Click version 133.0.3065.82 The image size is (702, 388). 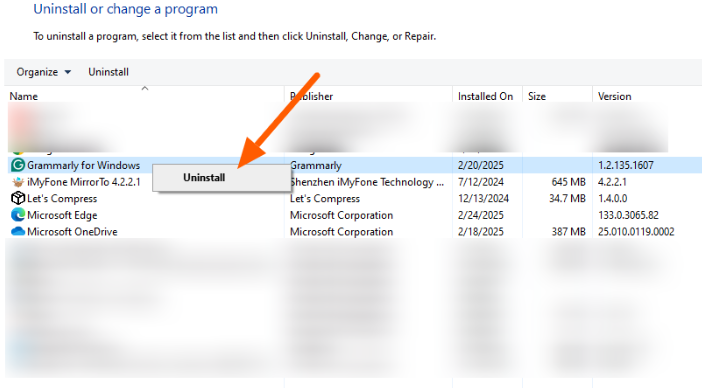tap(628, 215)
